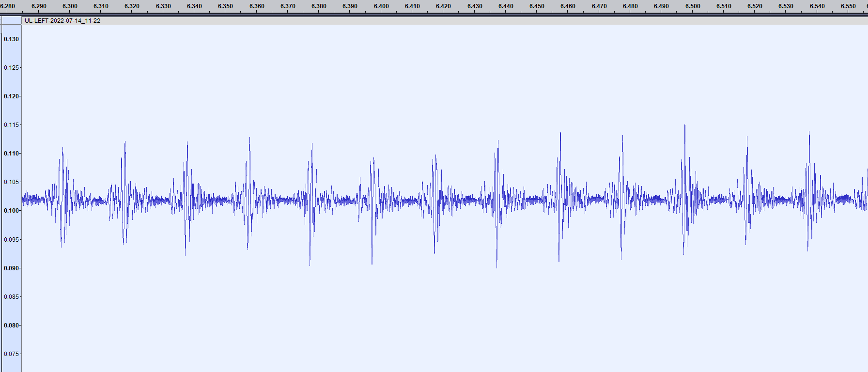Click the 6.470 mark on the time ruler
The image size is (868, 372).
tap(599, 6)
